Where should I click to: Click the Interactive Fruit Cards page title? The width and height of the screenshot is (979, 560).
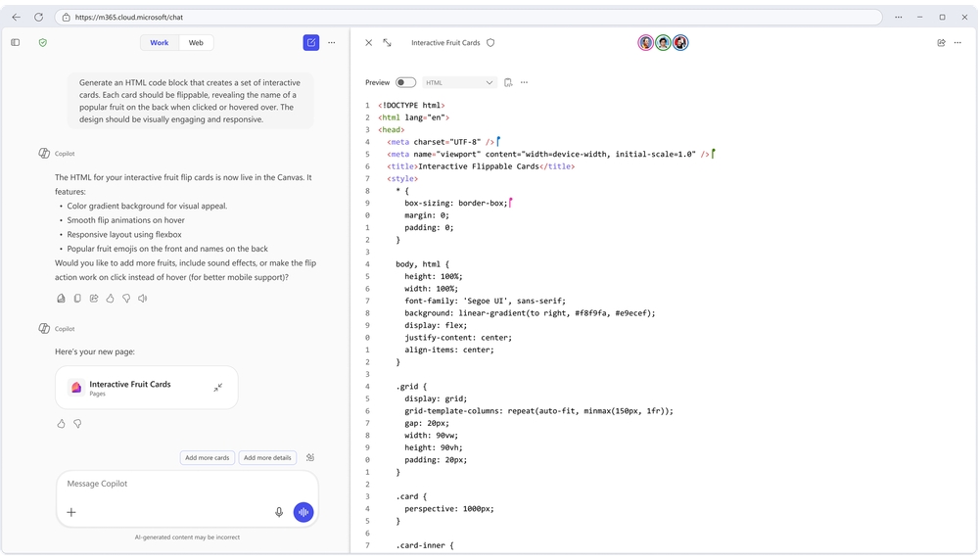pyautogui.click(x=445, y=42)
